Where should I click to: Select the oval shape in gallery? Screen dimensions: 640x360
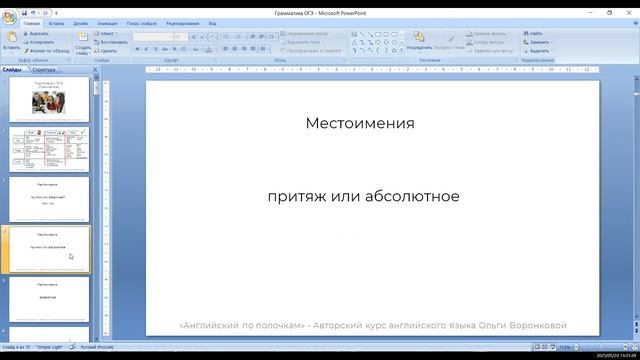coord(386,34)
